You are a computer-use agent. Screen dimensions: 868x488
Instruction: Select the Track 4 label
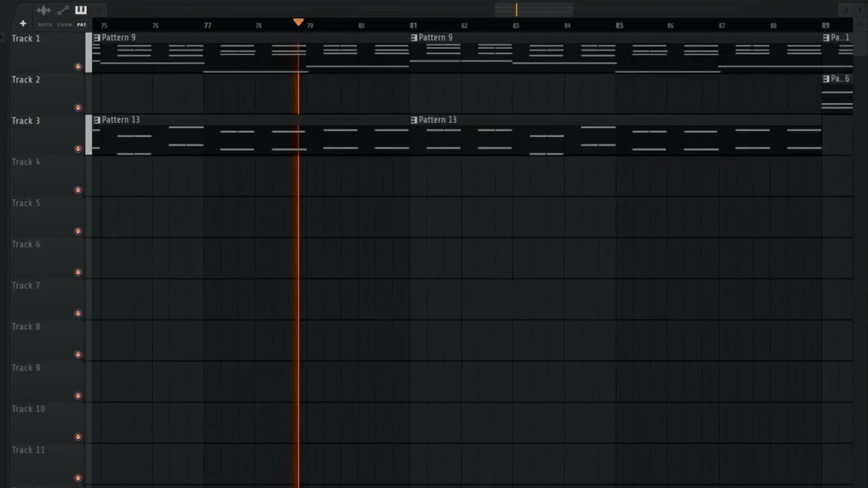[26, 162]
